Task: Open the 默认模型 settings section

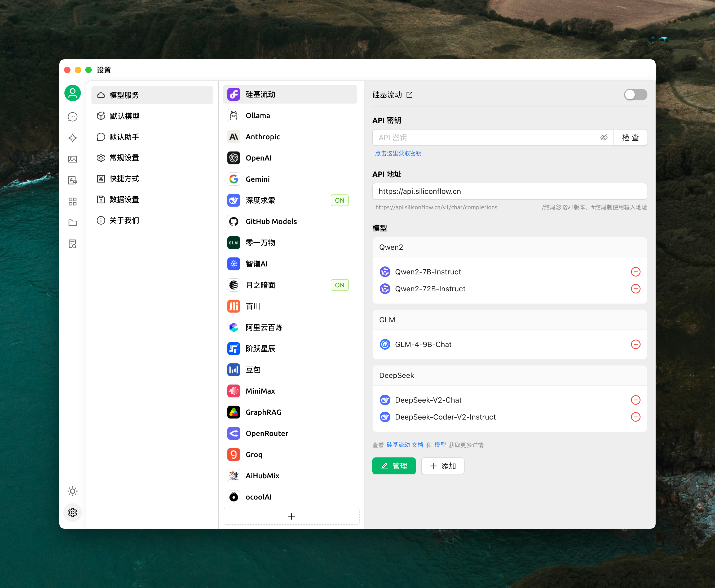Action: coord(152,116)
